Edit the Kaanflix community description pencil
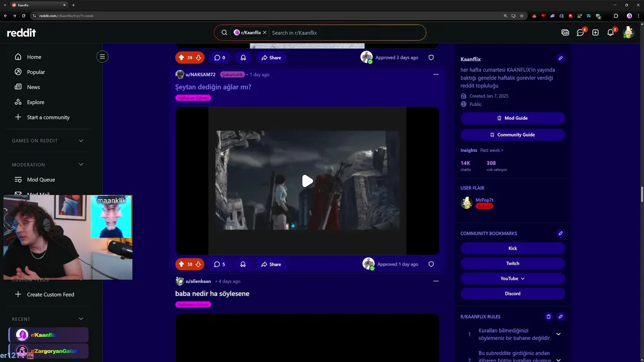 tap(560, 58)
